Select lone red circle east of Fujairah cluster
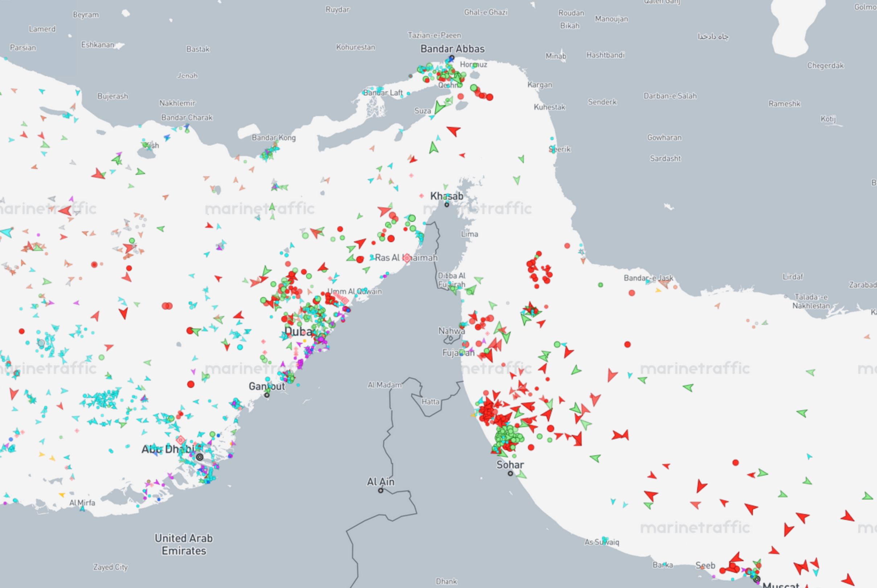The height and width of the screenshot is (588, 877). 627,344
